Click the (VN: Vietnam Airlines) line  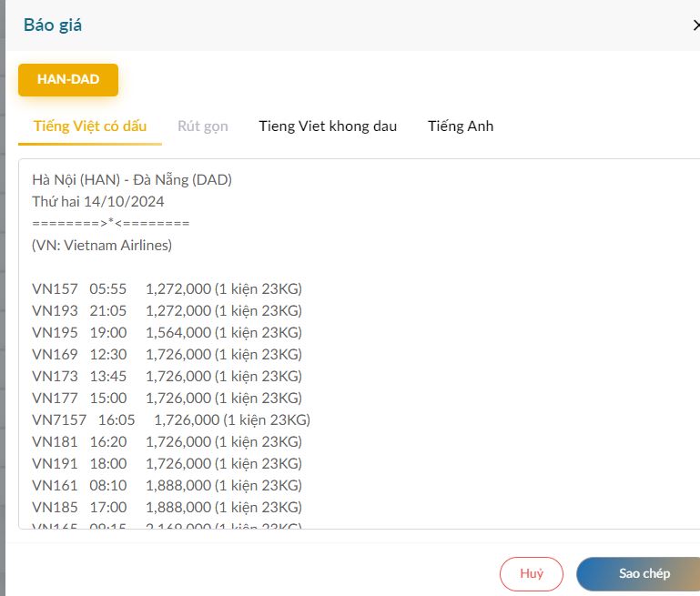tap(102, 245)
